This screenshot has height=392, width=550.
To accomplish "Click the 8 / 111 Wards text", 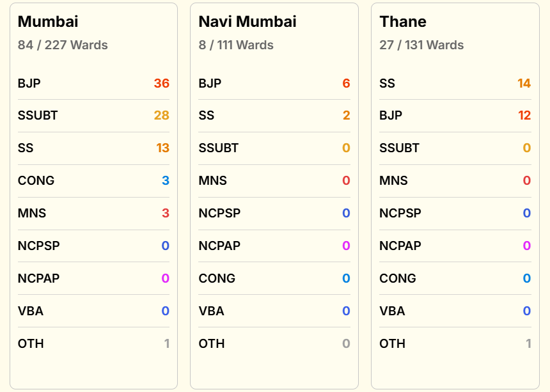I will point(236,45).
